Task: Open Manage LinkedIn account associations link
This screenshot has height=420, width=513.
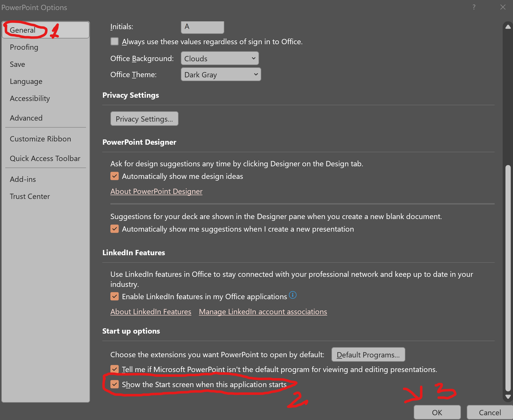Action: 263,312
